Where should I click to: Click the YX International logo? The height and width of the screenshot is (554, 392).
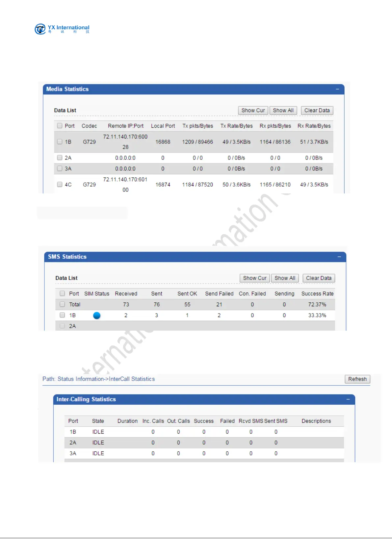(62, 29)
